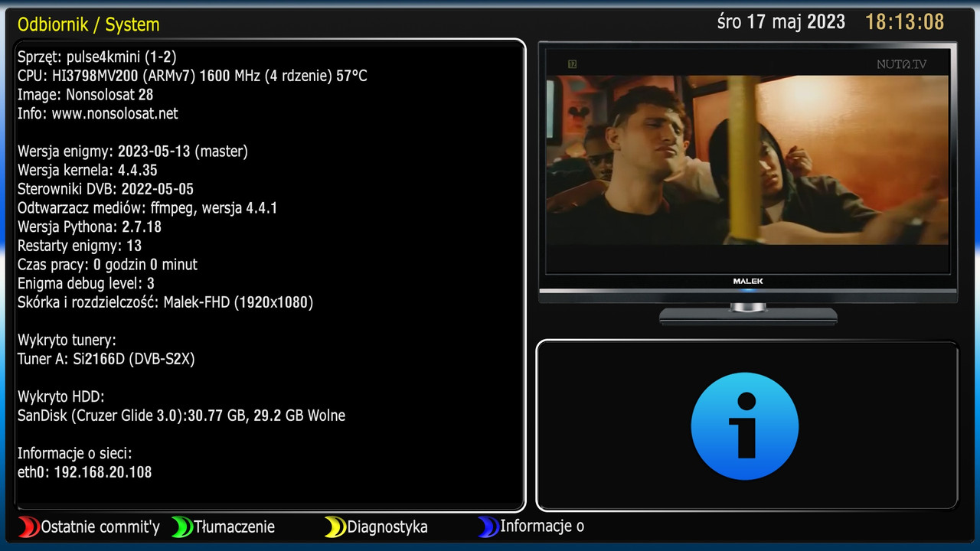Select Odtwarzacz mediów ffmpeg line
Viewport: 980px width, 551px height.
[x=147, y=208]
